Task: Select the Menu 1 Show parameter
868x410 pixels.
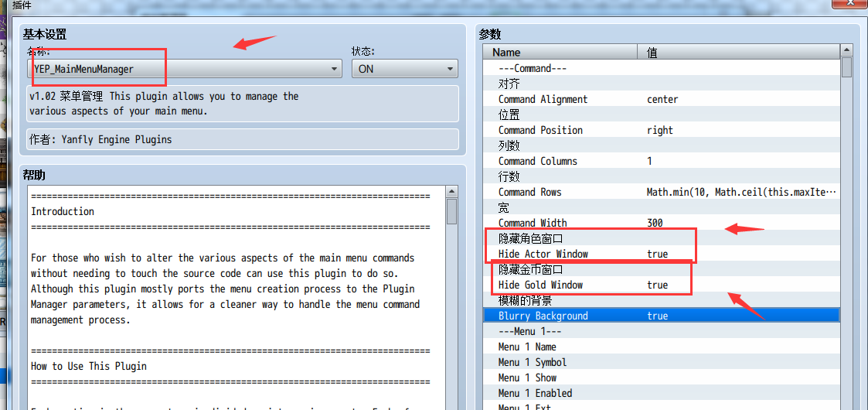Action: (x=527, y=378)
